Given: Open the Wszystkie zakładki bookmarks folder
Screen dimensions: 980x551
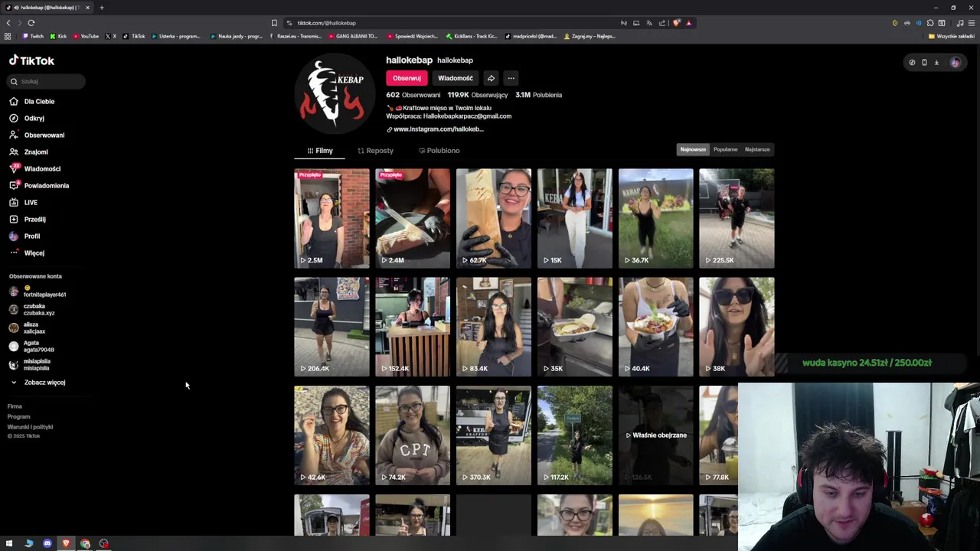Looking at the screenshot, I should [952, 36].
